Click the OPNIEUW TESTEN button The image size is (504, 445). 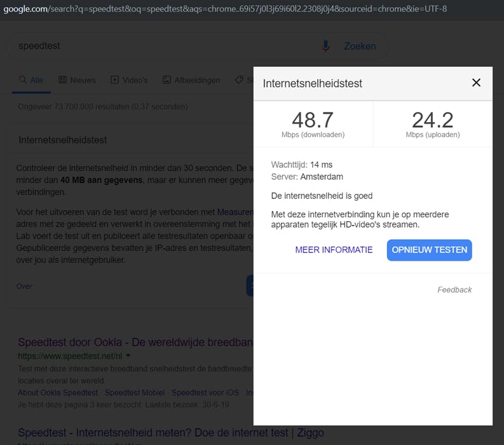pos(429,250)
